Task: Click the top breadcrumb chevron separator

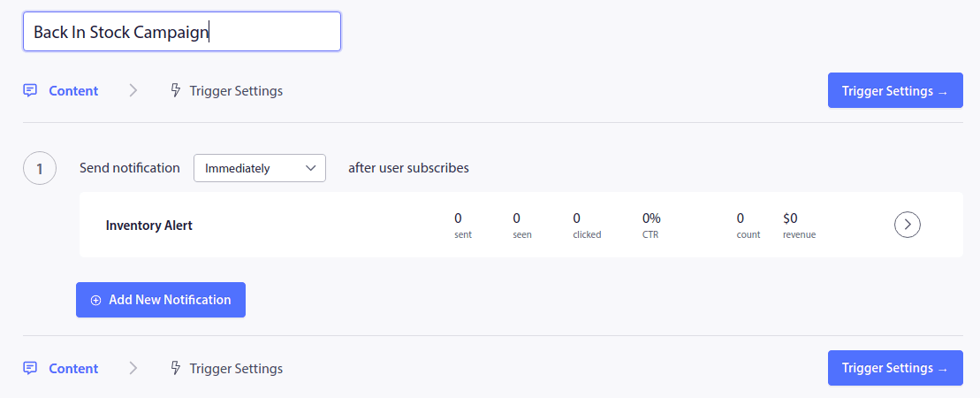Action: coord(133,90)
